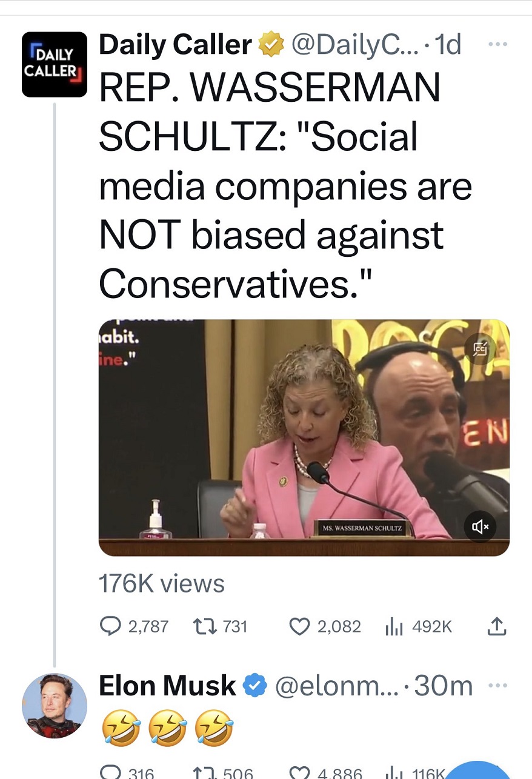Image resolution: width=532 pixels, height=779 pixels.
Task: Share the Daily Caller tweet
Action: (496, 626)
